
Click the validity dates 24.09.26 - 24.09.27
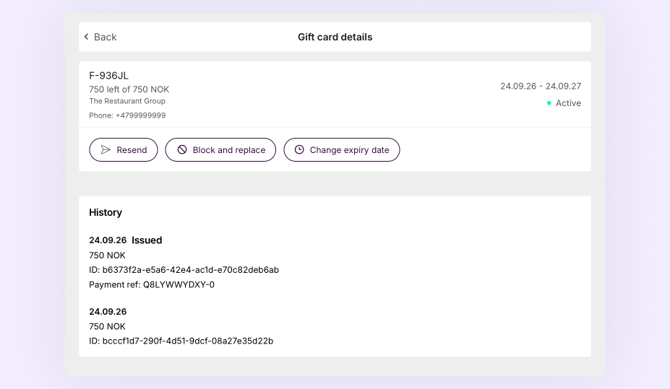541,86
